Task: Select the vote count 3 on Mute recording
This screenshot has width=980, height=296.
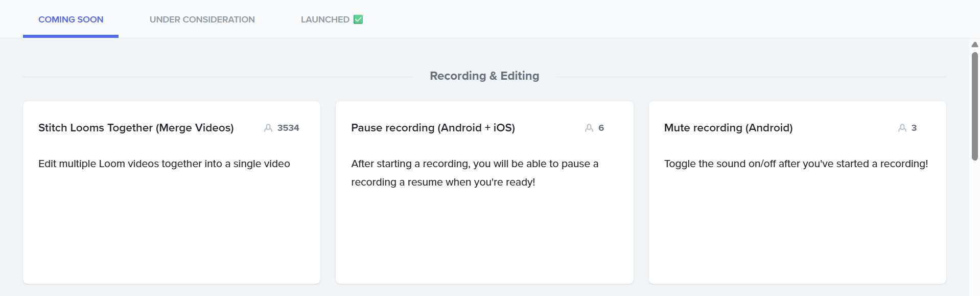Action: coord(914,128)
